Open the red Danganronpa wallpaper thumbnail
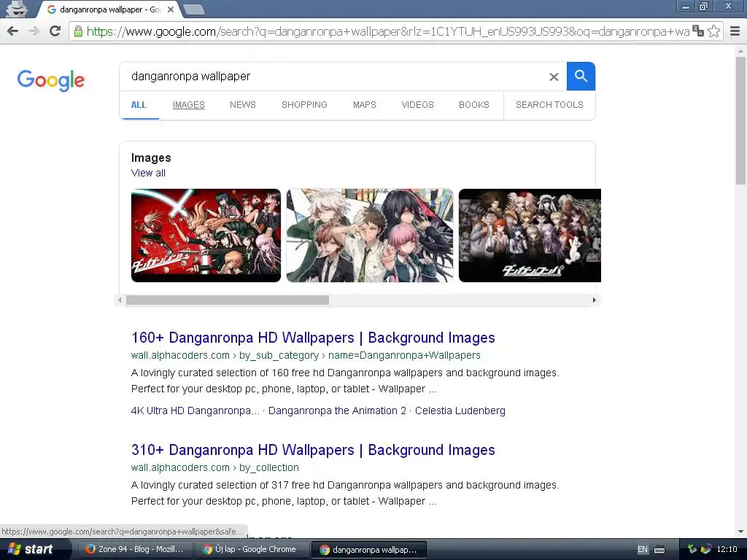This screenshot has height=560, width=747. pyautogui.click(x=206, y=236)
